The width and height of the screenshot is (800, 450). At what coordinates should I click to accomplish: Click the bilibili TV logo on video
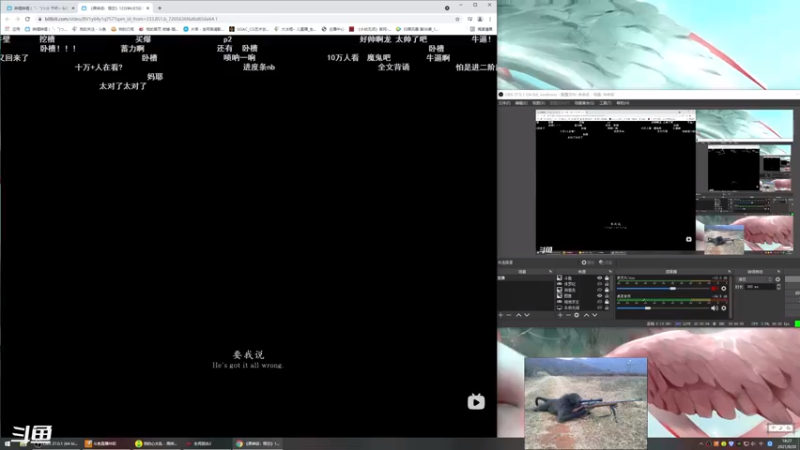tap(476, 402)
